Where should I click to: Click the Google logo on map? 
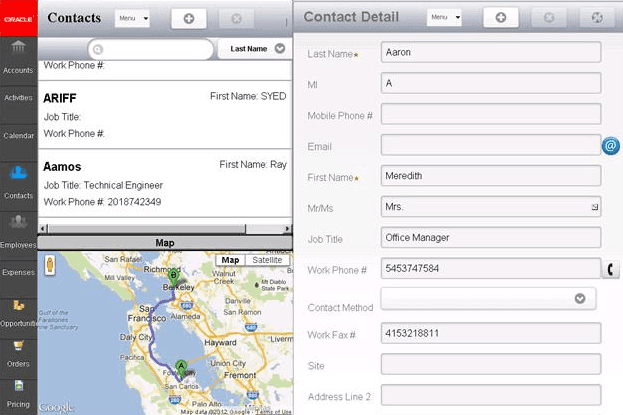pyautogui.click(x=56, y=407)
